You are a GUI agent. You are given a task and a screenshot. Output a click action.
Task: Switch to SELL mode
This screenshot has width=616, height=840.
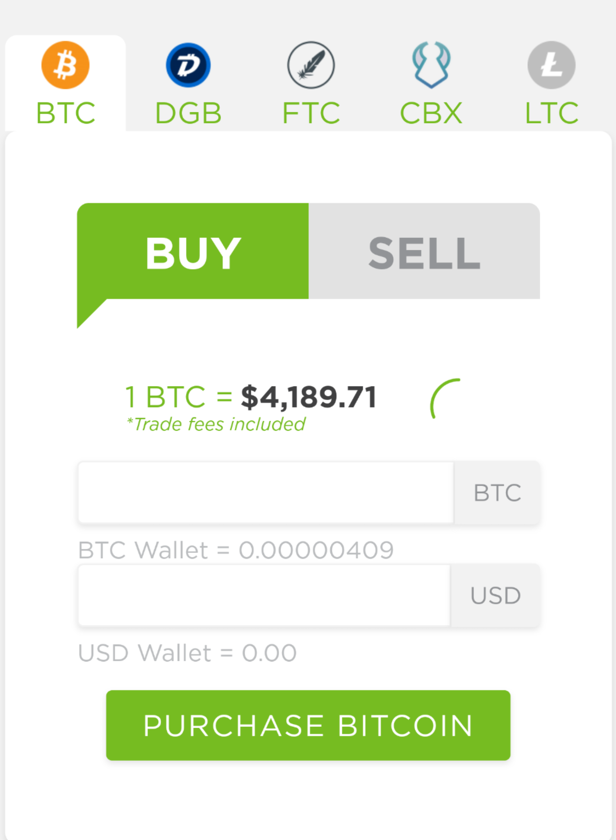click(x=424, y=253)
